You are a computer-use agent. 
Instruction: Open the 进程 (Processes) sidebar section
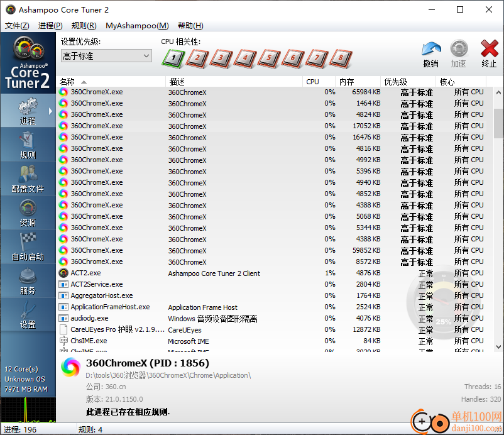point(28,111)
